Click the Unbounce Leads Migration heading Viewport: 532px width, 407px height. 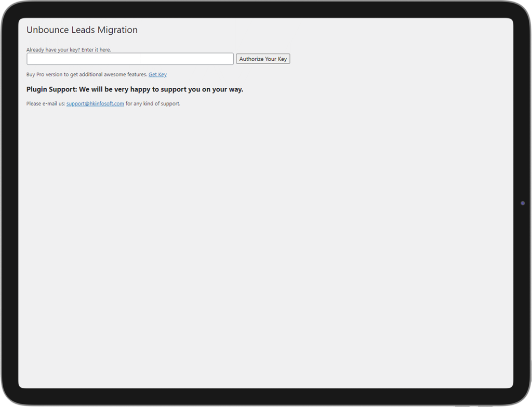click(82, 30)
